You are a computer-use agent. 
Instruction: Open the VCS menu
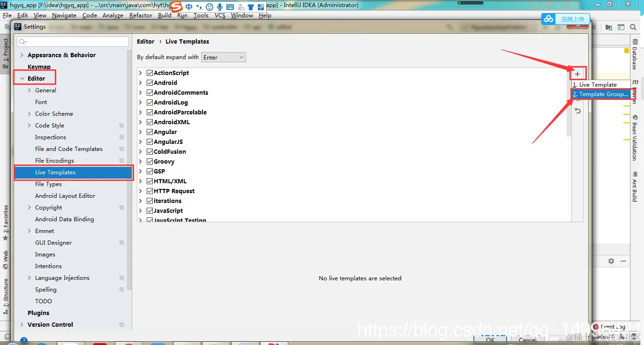220,15
